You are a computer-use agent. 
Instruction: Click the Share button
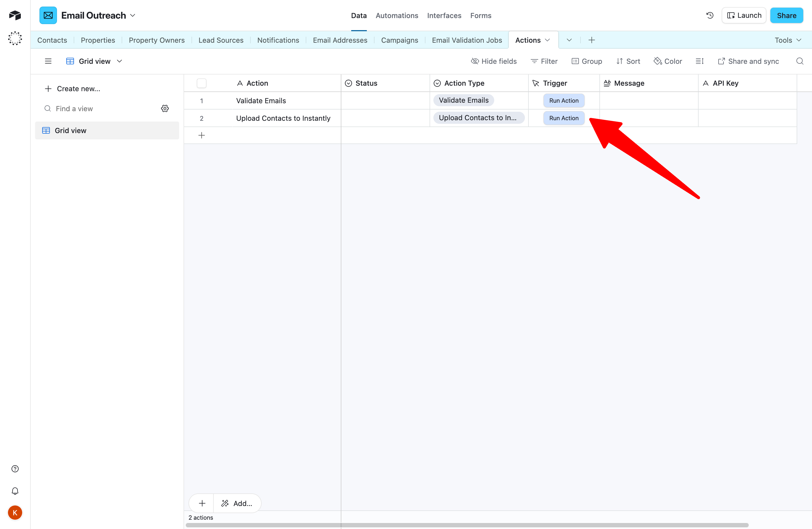787,15
